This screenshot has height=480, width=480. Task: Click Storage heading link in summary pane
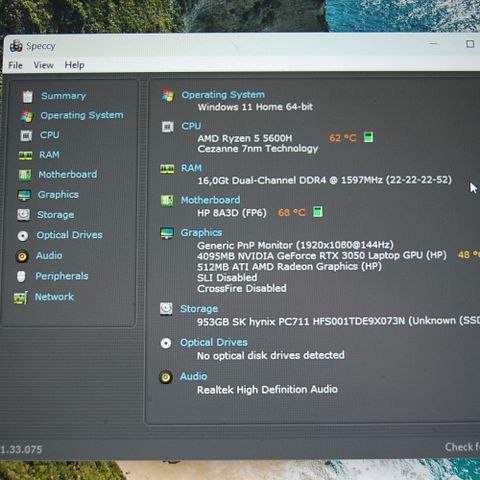pyautogui.click(x=199, y=309)
